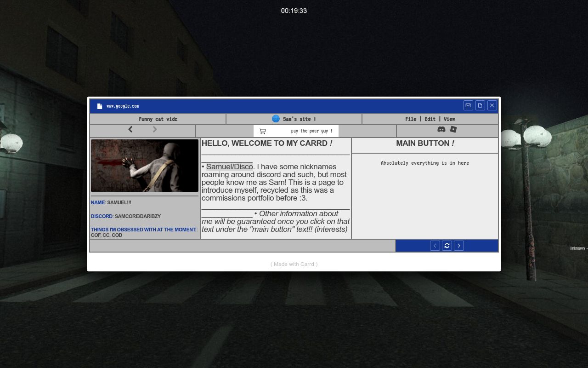This screenshot has width=588, height=368.
Task: Click the white page icon before www.google.com
Action: coord(100,106)
